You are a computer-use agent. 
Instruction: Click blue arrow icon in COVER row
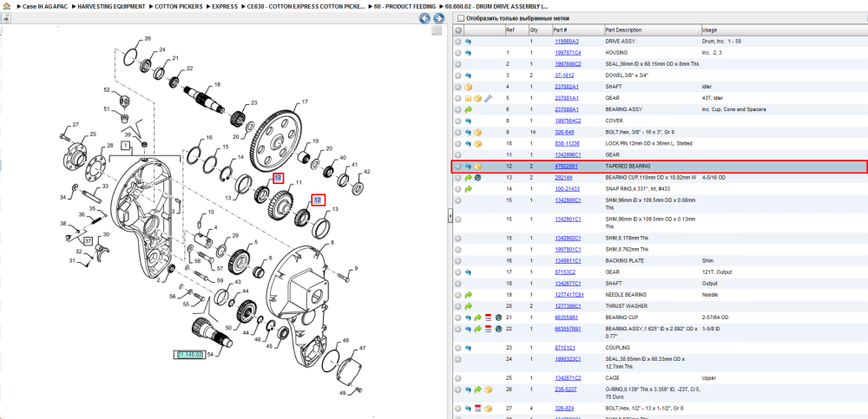pos(468,121)
